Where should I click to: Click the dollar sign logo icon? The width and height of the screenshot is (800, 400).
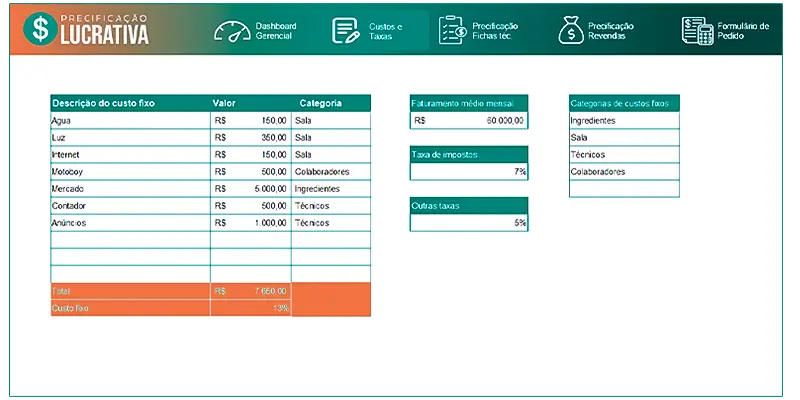[x=39, y=29]
